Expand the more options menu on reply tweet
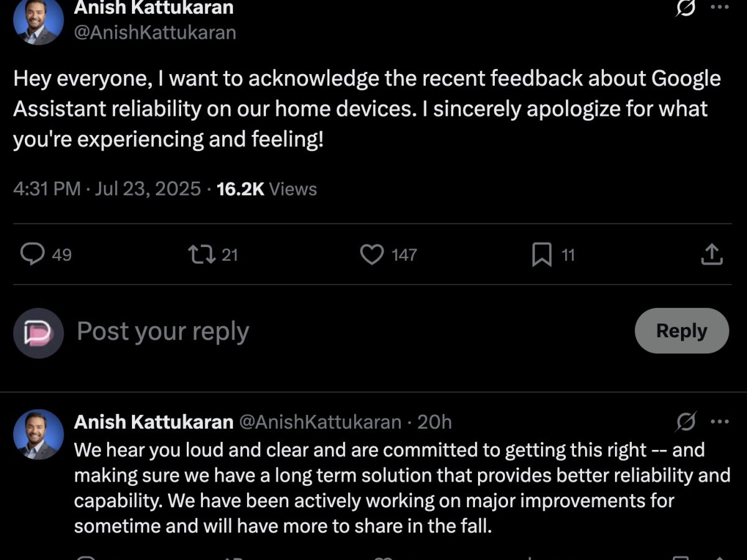Viewport: 747px width, 560px height. [720, 422]
